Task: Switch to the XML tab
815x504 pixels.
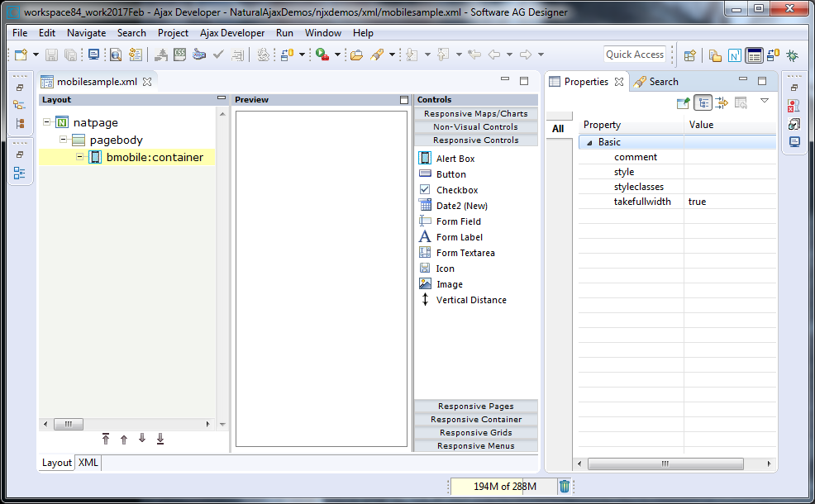Action: [88, 463]
